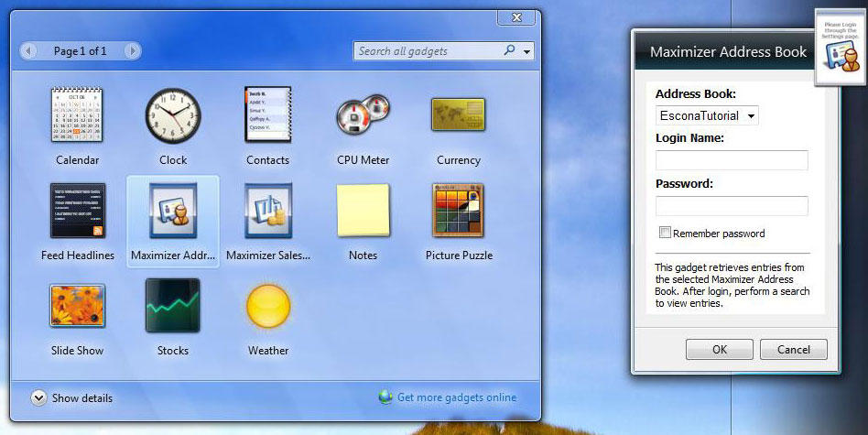Click the search magnifier icon
This screenshot has width=868, height=435.
[509, 50]
